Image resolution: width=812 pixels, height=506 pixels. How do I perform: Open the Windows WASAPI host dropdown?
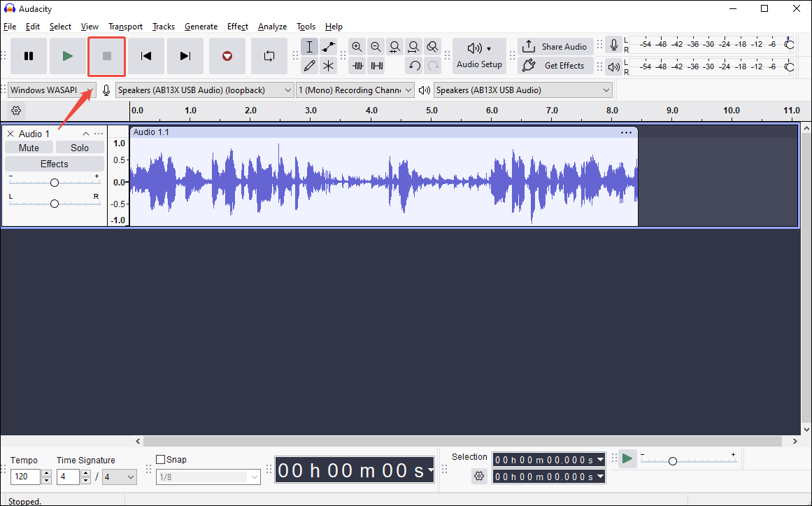click(52, 90)
